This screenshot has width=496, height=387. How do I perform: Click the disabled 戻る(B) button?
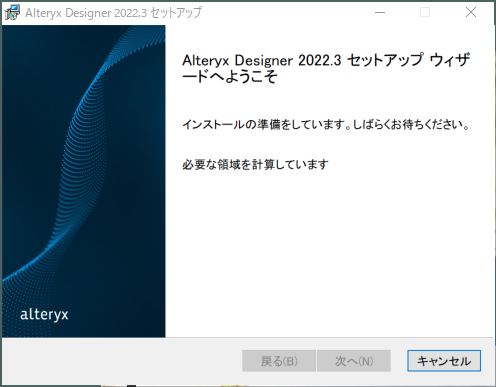(279, 361)
